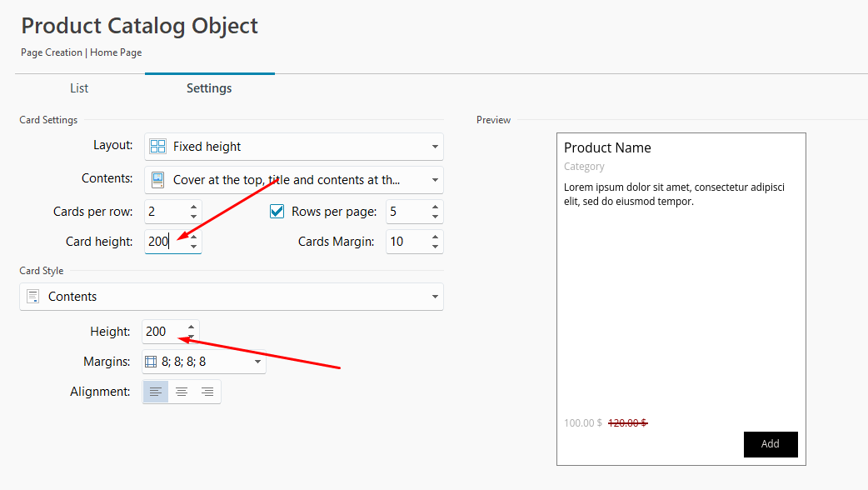
Task: Select left alignment
Action: coord(156,392)
